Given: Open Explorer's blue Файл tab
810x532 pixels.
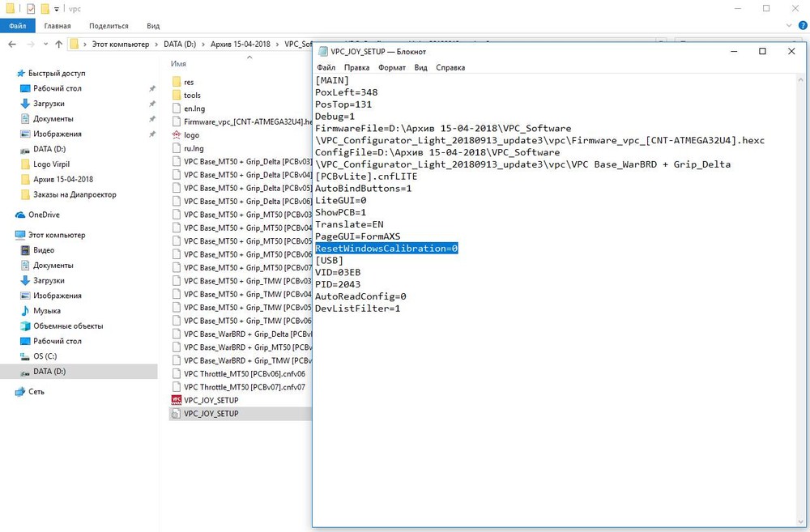Looking at the screenshot, I should tap(18, 25).
